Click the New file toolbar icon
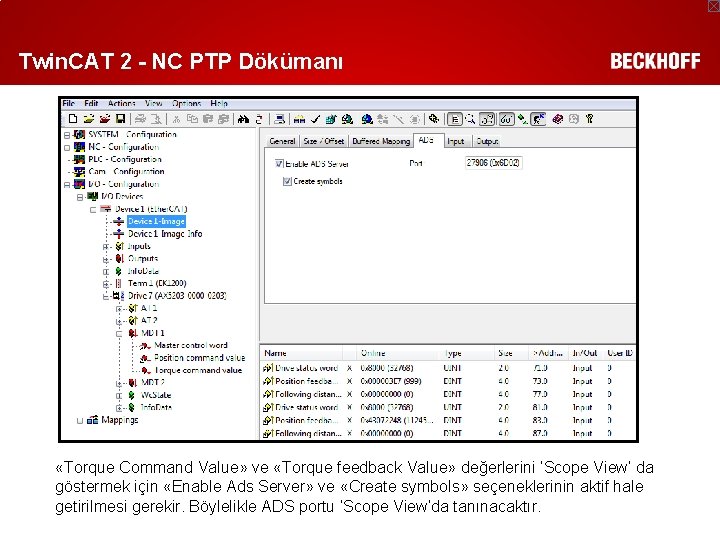Viewport: 720px width, 540px height. point(73,119)
